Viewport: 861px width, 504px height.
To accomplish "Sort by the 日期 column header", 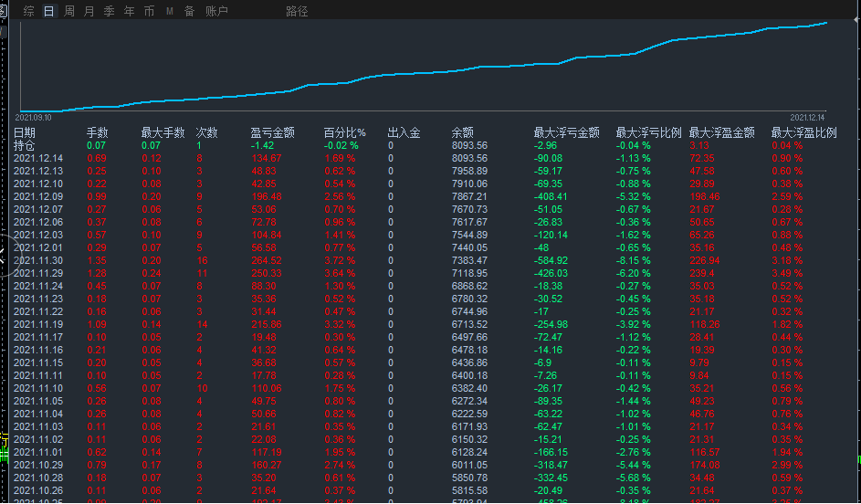I will tap(24, 132).
